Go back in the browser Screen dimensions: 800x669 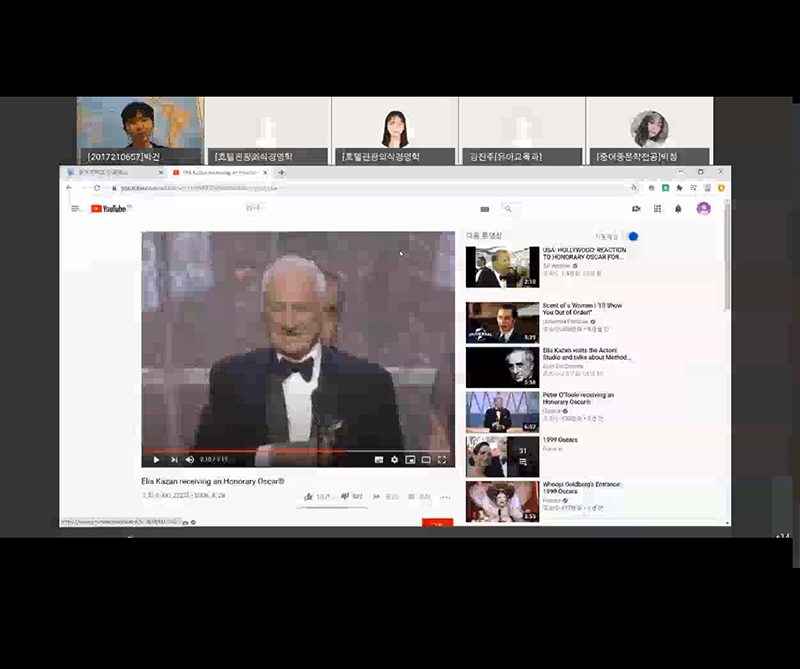pos(69,188)
